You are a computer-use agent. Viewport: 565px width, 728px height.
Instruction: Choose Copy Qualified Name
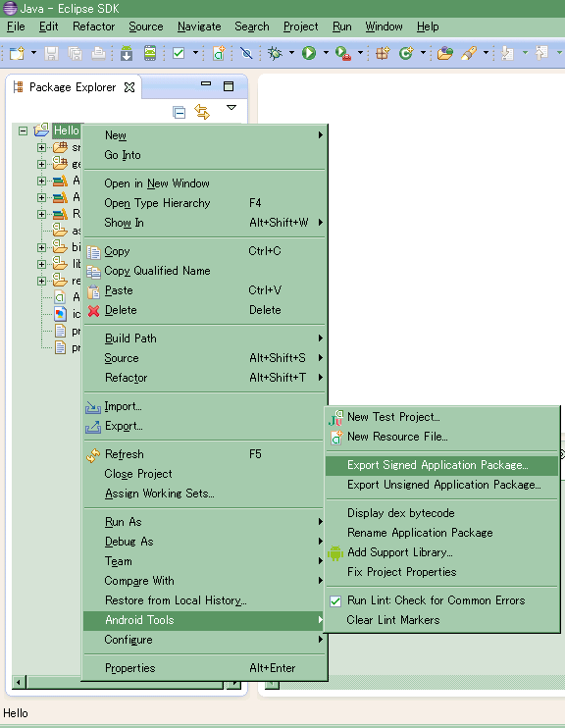tap(205, 271)
